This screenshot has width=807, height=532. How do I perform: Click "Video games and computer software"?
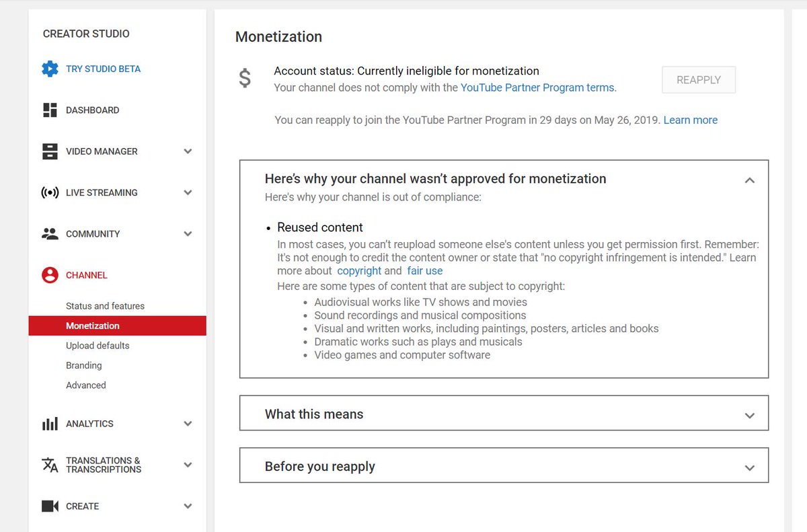(x=402, y=354)
